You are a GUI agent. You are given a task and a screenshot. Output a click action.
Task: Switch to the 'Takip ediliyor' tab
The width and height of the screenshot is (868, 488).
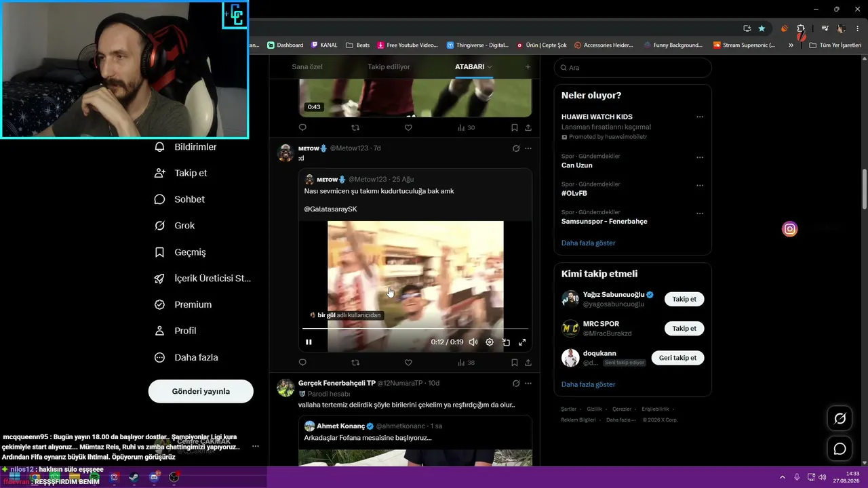pos(389,67)
